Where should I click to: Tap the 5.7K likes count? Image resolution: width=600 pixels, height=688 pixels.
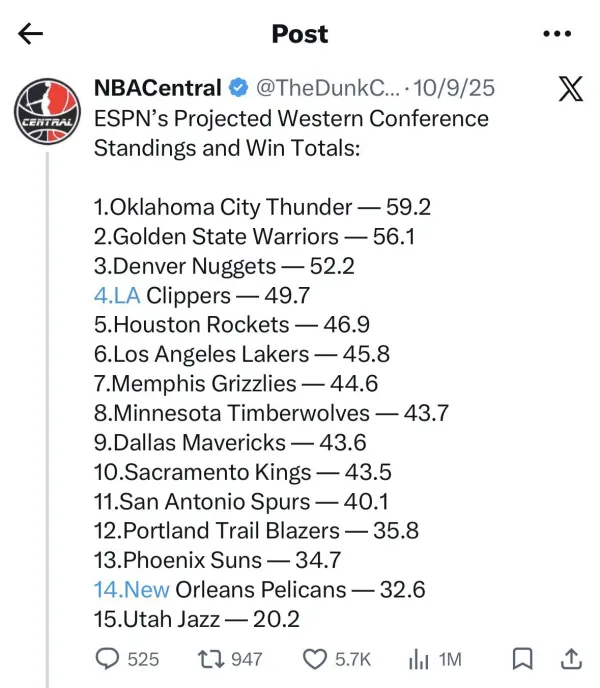(353, 659)
